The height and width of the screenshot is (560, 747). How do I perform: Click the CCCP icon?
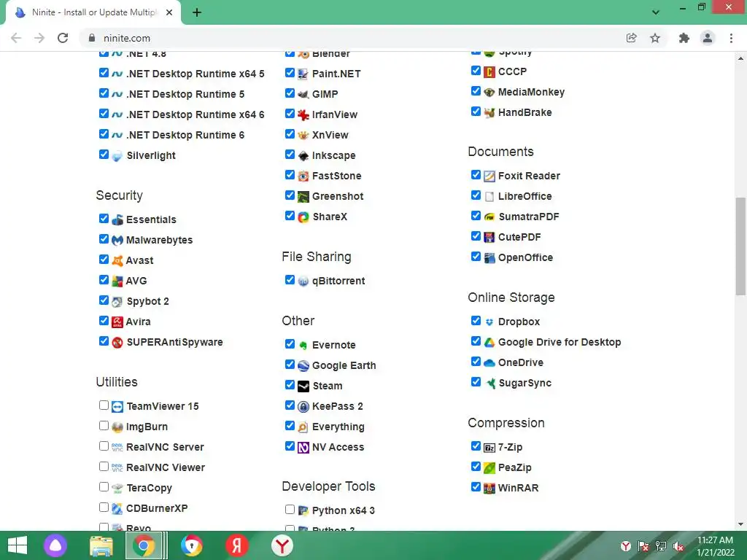[x=489, y=72]
